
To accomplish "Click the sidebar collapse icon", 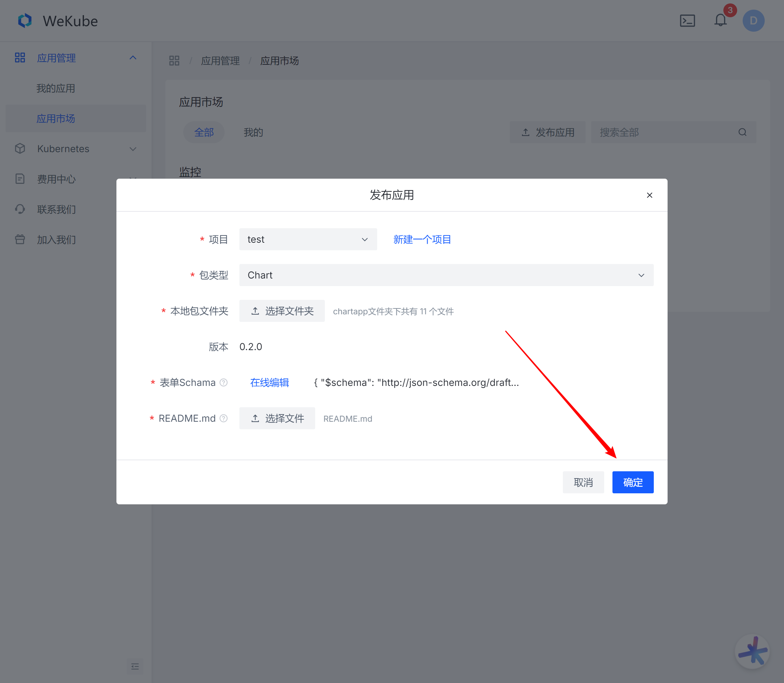I will pos(135,666).
